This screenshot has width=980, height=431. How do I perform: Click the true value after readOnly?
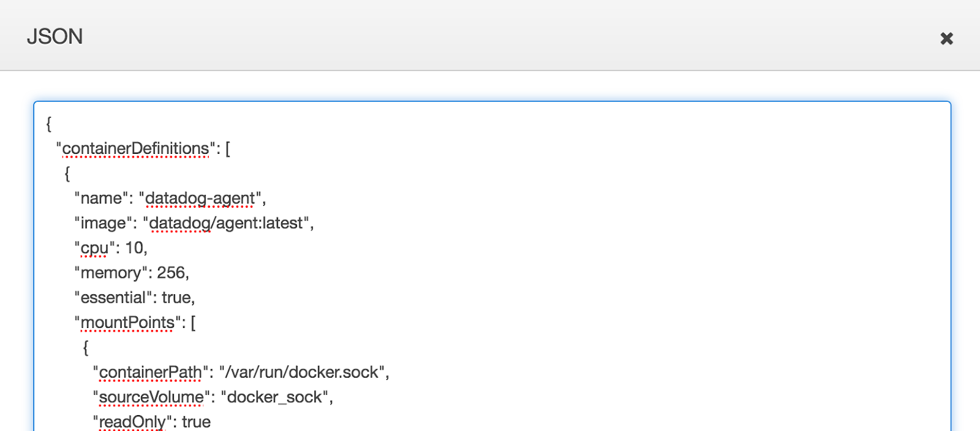point(196,422)
